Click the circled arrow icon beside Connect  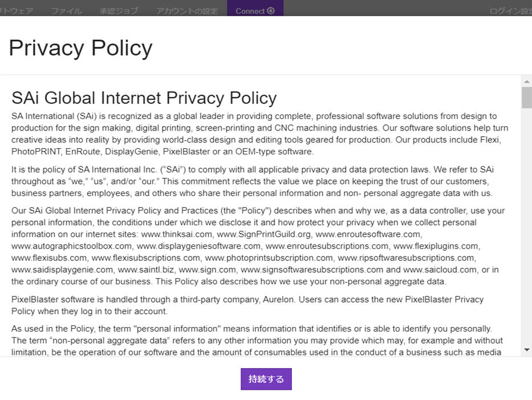271,11
